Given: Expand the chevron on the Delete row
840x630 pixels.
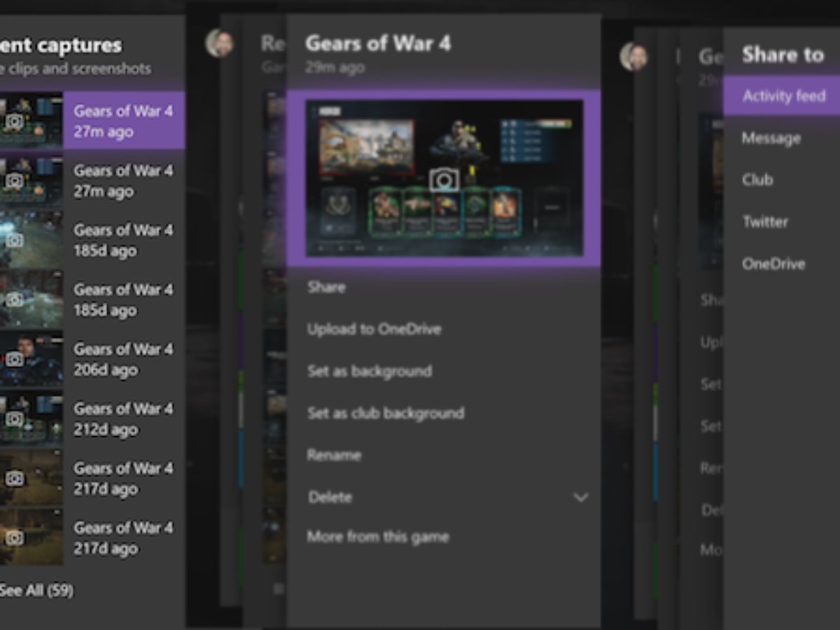Looking at the screenshot, I should click(580, 498).
